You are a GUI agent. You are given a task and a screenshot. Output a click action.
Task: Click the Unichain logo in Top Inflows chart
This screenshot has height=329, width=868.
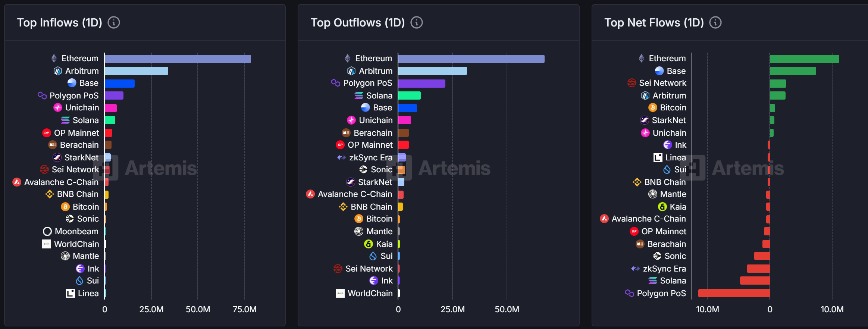tap(58, 107)
